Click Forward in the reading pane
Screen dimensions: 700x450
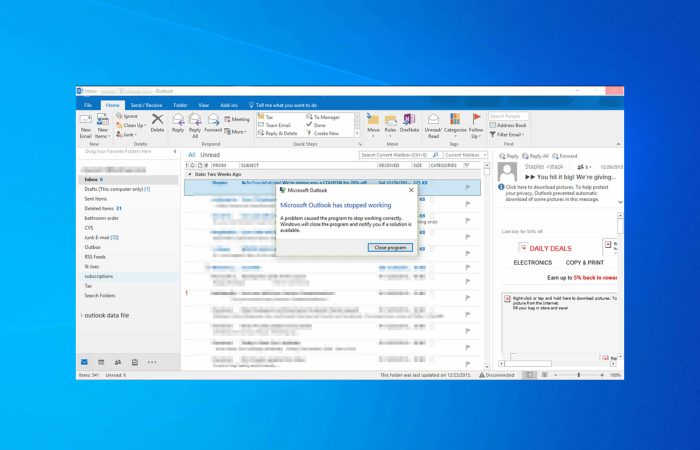pos(565,156)
